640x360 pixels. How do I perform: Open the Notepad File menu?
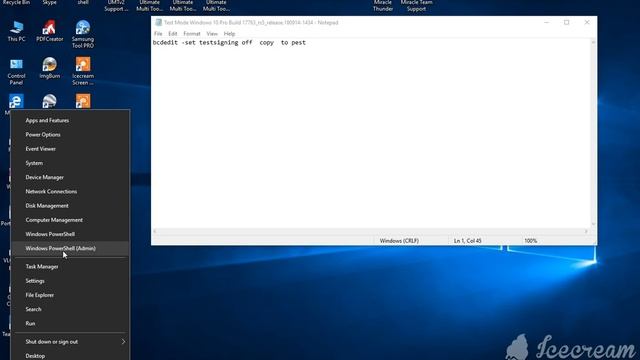pos(158,33)
